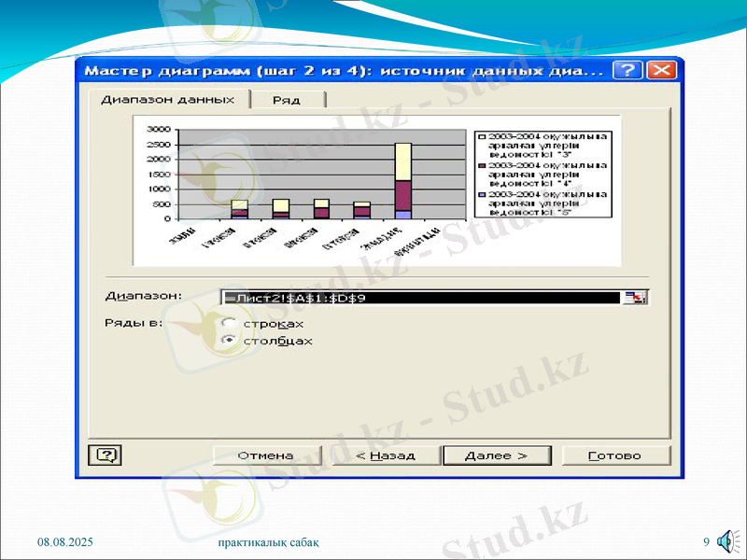Screen dimensions: 747x560
Task: Cancel the wizard with Отмена
Action: (x=268, y=455)
